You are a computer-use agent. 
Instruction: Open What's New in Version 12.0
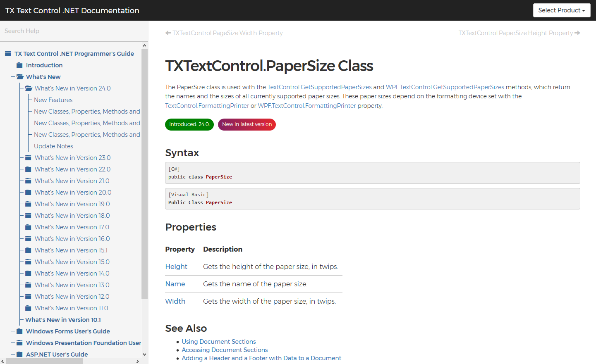pyautogui.click(x=72, y=297)
